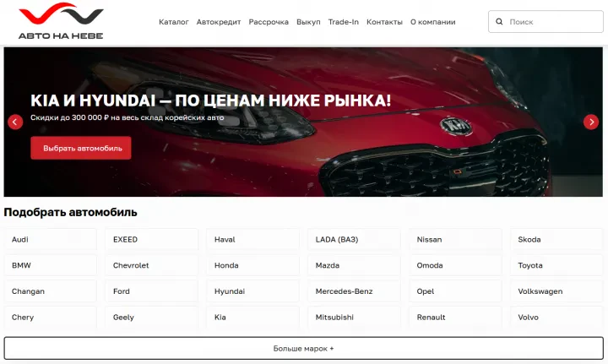Select the Kia brand
Viewport: 608px width, 364px height.
(x=253, y=317)
